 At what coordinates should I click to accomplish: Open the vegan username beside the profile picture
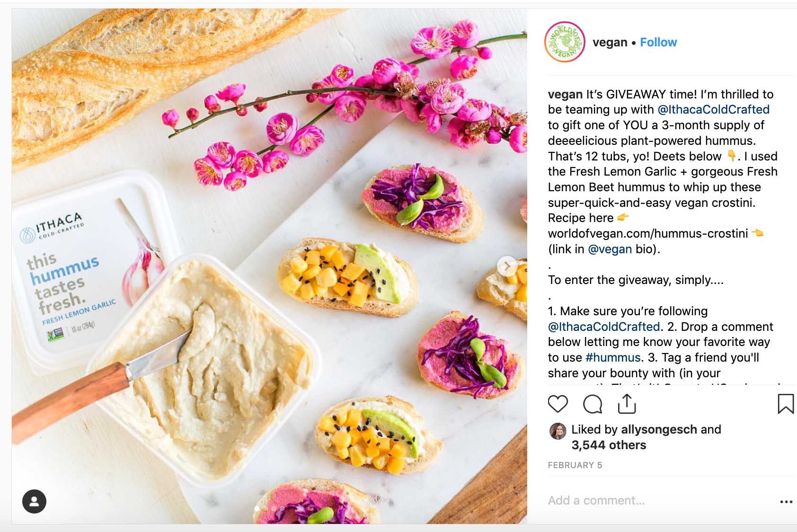[610, 43]
